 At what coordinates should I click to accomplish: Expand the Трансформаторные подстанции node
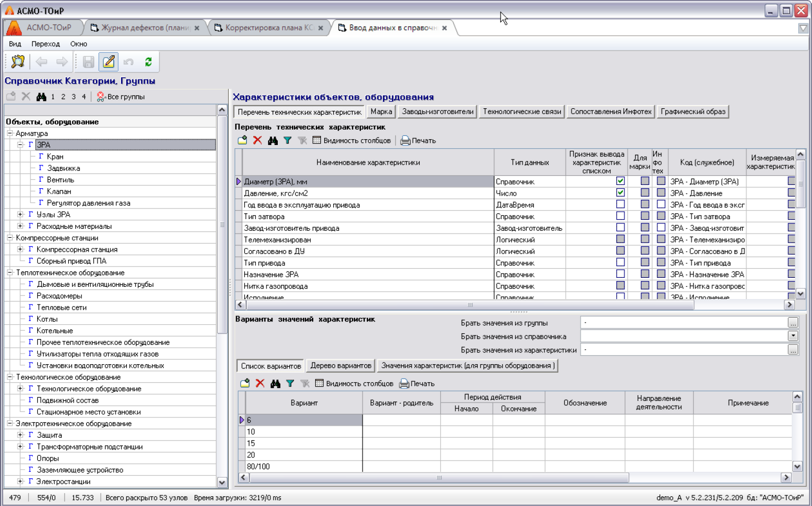point(20,447)
